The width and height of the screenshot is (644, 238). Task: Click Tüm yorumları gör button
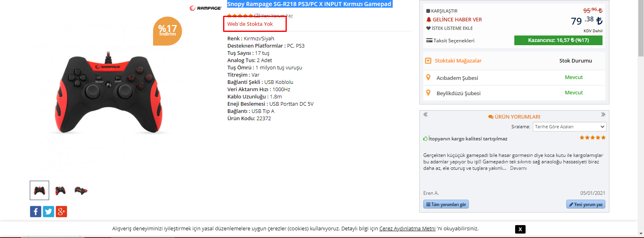(446, 205)
